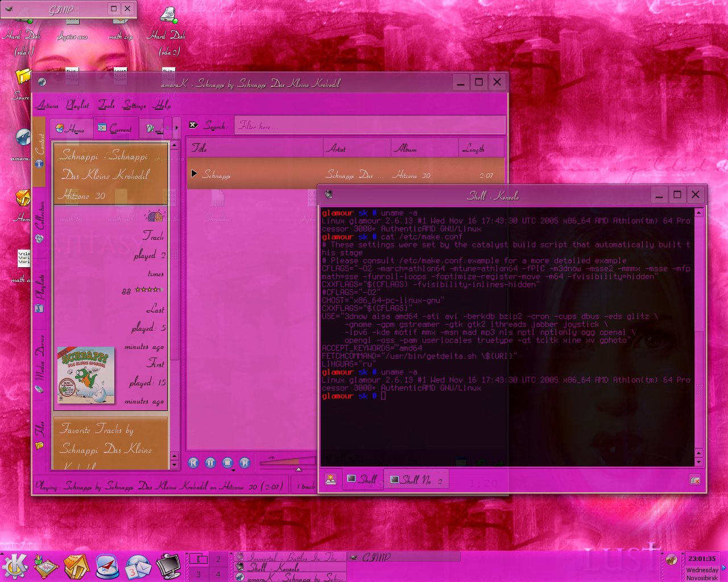Click the clear filter icon next to Search
728x582 pixels.
coord(193,125)
